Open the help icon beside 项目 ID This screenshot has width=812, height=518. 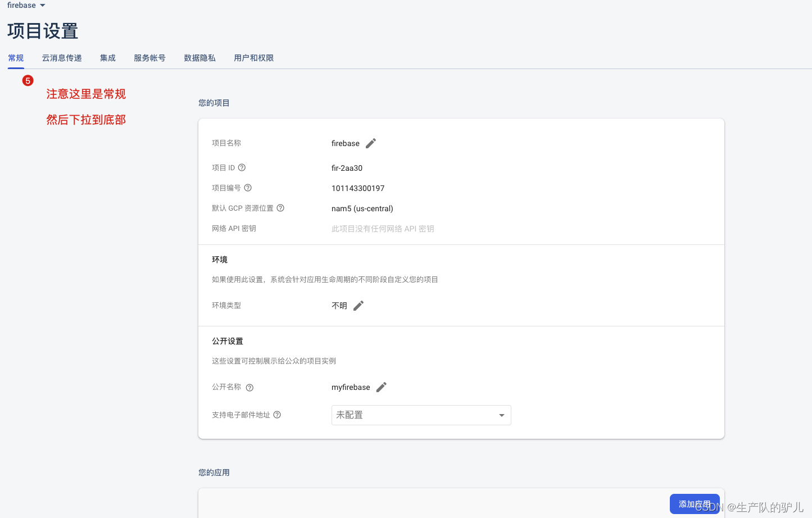(x=242, y=167)
